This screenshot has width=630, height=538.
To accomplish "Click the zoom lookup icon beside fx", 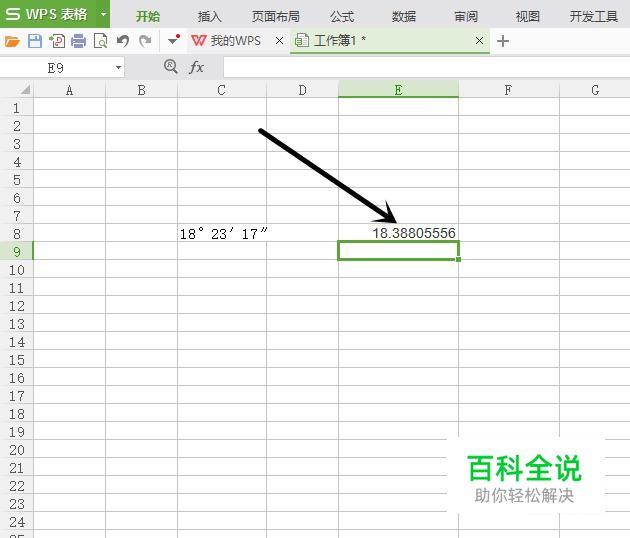I will (x=170, y=66).
